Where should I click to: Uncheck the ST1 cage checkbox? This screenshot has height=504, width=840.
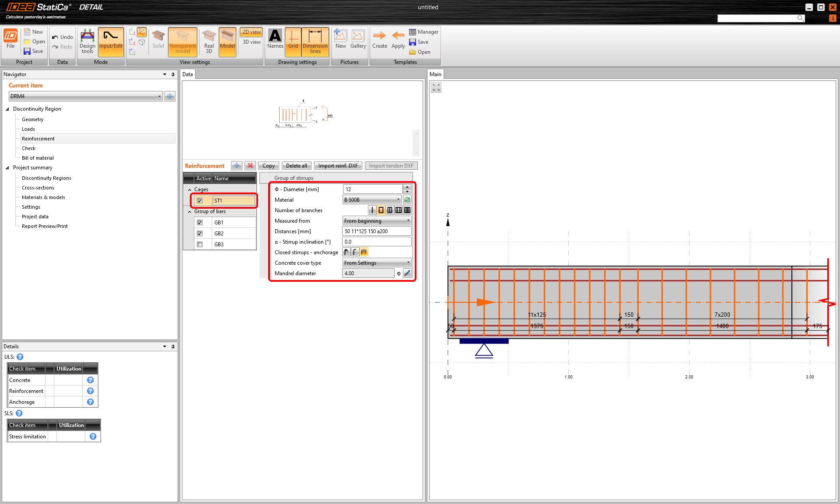tap(200, 201)
